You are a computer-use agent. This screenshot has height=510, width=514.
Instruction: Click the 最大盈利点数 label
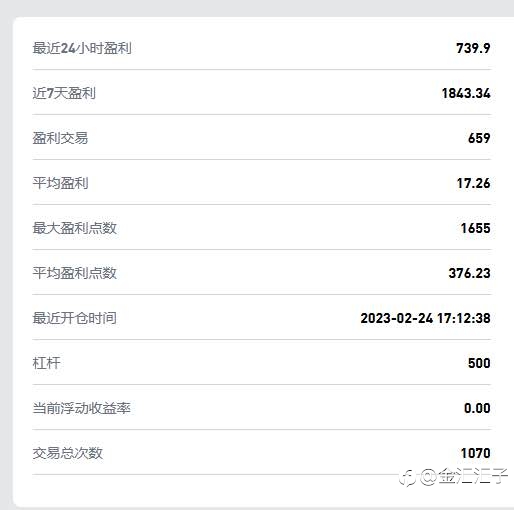pos(75,228)
